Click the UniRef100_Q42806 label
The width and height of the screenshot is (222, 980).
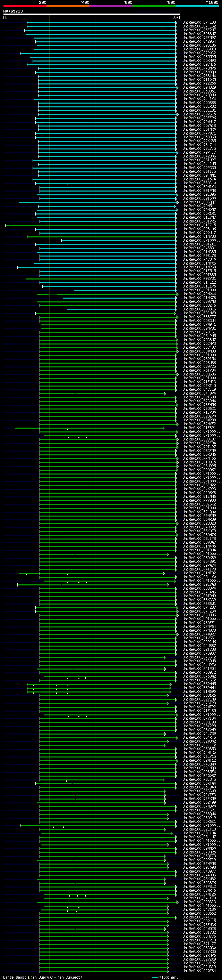tap(199, 156)
